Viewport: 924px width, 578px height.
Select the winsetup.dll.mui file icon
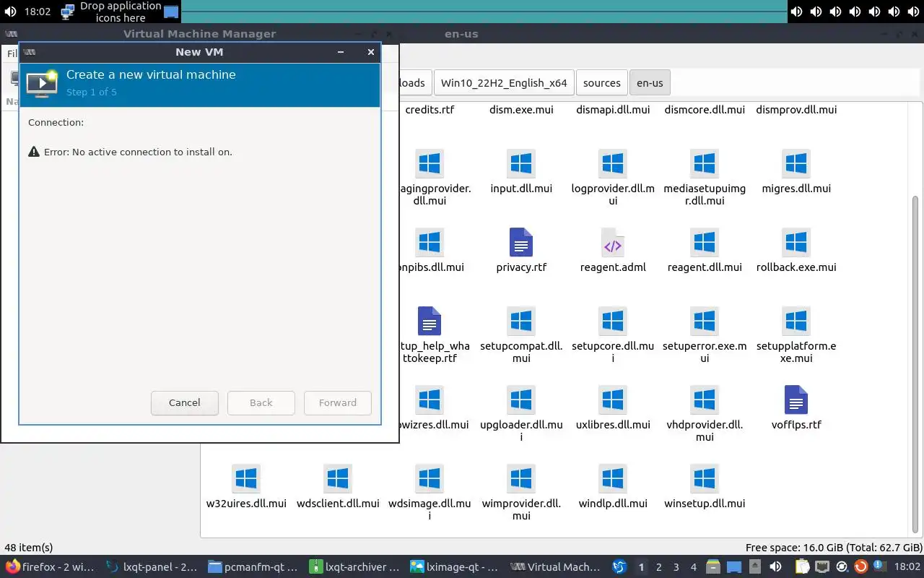[x=705, y=479]
